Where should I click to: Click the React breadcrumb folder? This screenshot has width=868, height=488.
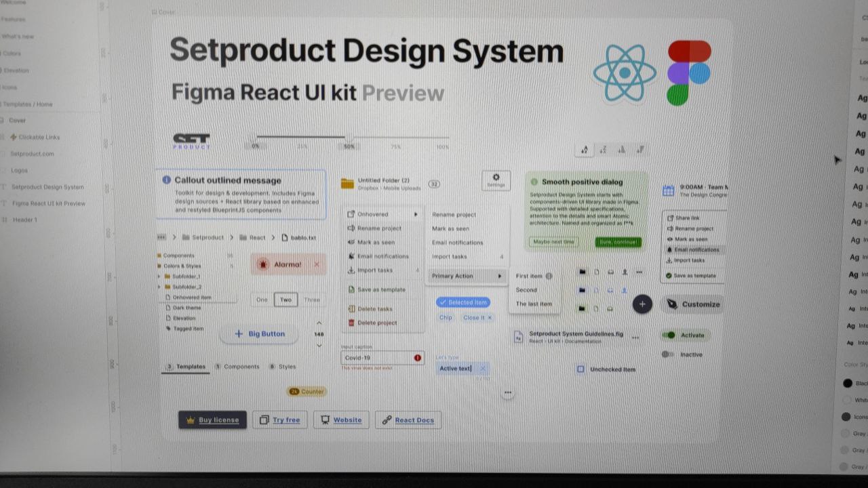(252, 238)
